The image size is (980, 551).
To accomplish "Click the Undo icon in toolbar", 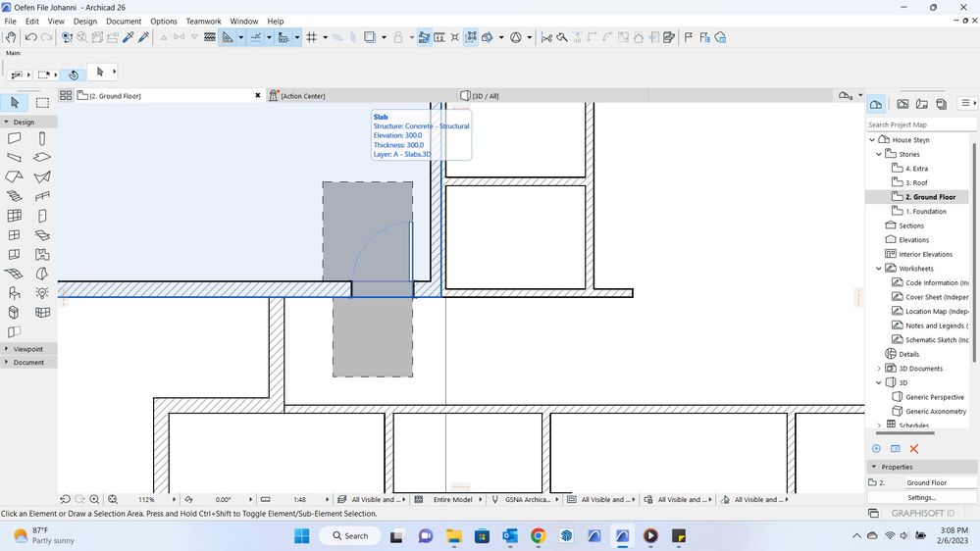I will [x=31, y=37].
